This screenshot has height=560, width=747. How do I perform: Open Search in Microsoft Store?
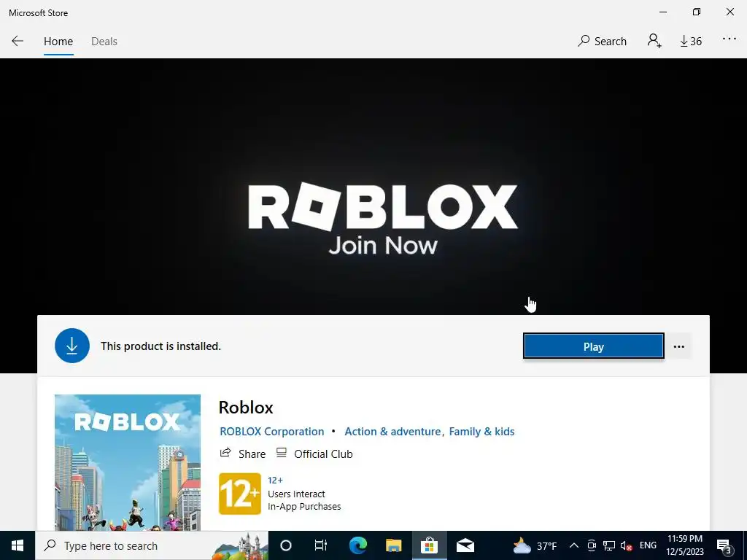(602, 42)
